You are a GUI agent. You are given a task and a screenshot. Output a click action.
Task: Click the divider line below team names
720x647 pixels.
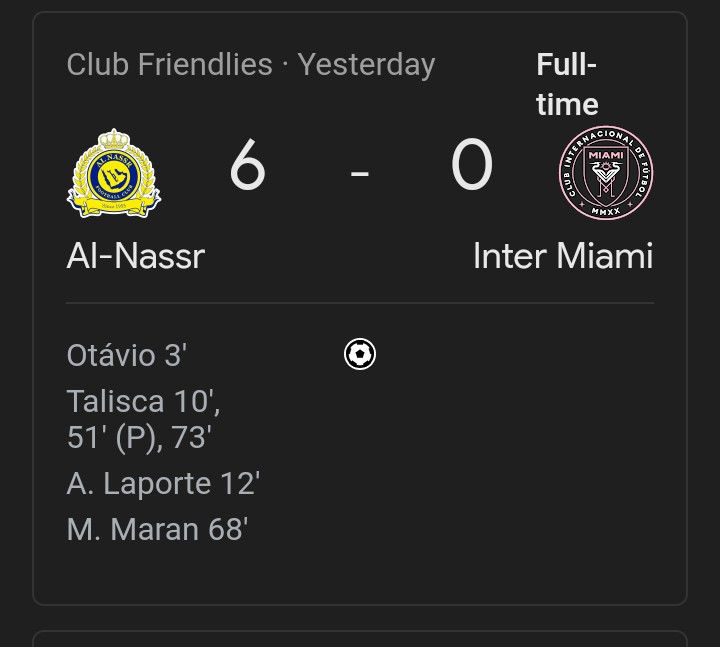(360, 302)
